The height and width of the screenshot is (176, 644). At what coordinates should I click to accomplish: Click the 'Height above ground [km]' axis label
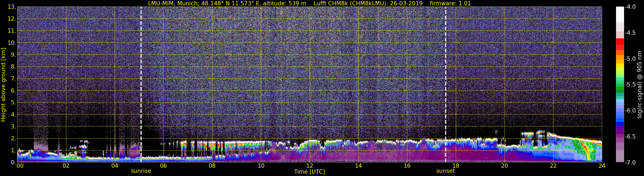3,85
